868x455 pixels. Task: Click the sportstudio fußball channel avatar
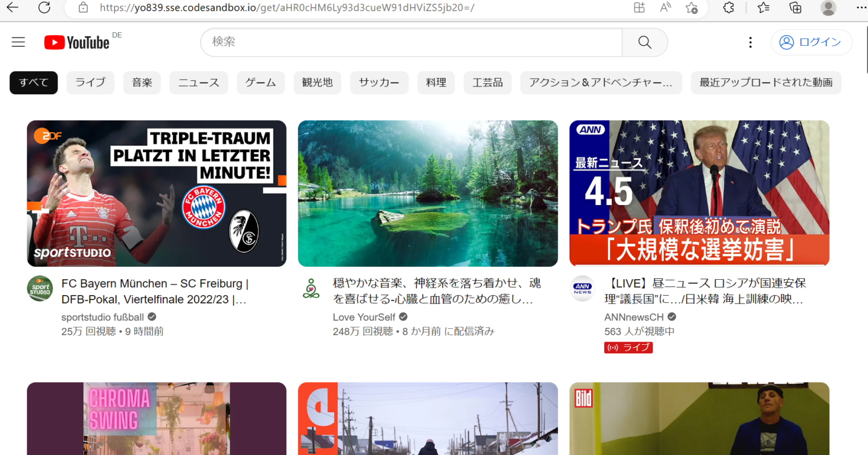(x=40, y=289)
